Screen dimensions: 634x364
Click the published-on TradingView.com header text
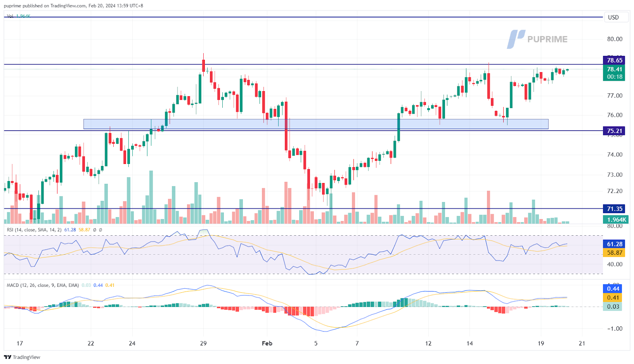(74, 6)
